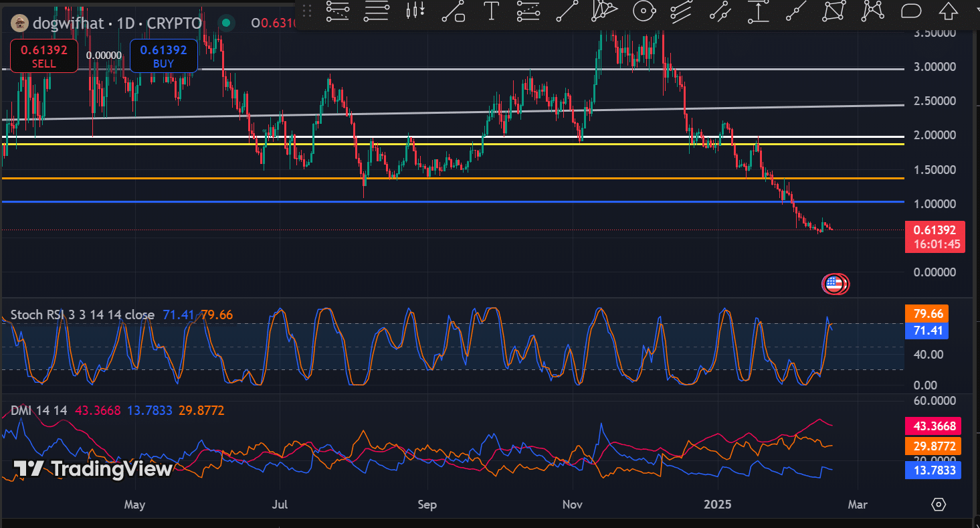Select the plain trend line tool
This screenshot has width=980, height=528.
click(x=567, y=11)
